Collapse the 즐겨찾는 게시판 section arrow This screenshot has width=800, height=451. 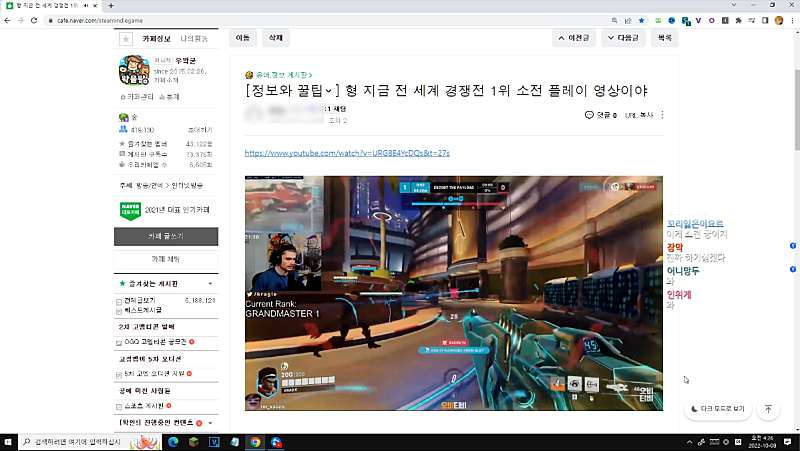210,284
